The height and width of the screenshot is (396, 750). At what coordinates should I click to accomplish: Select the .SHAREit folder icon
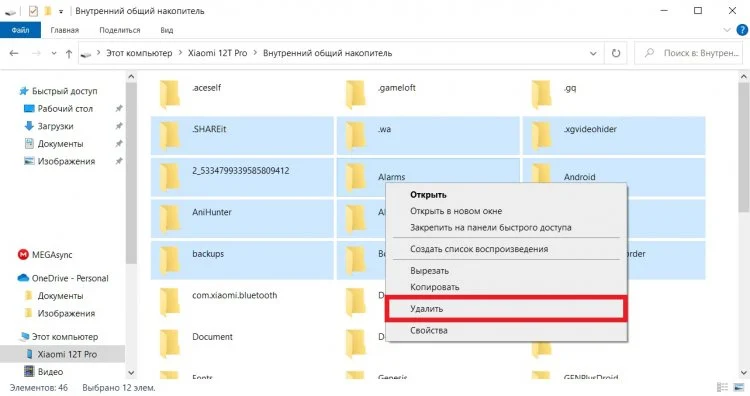[170, 135]
